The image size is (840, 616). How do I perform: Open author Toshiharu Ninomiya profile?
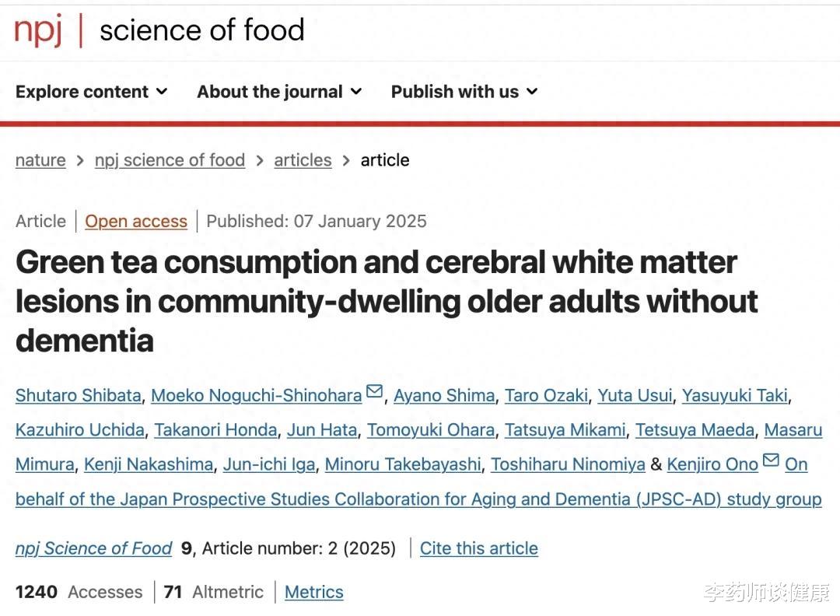tap(568, 464)
